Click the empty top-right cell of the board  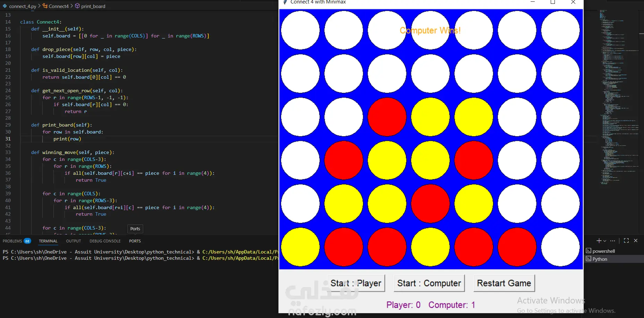point(560,30)
